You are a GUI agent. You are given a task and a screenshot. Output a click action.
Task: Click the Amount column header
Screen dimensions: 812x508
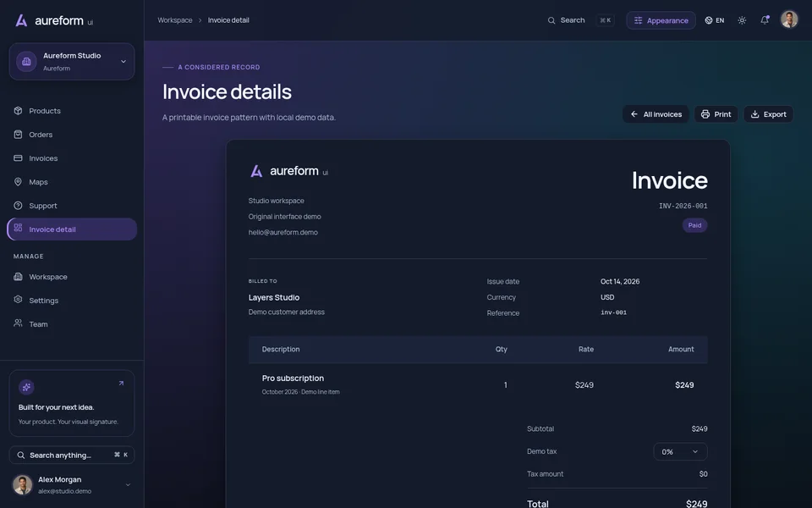pos(681,350)
